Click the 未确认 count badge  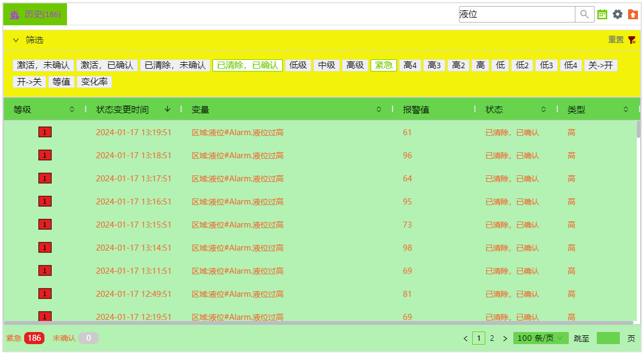click(88, 338)
